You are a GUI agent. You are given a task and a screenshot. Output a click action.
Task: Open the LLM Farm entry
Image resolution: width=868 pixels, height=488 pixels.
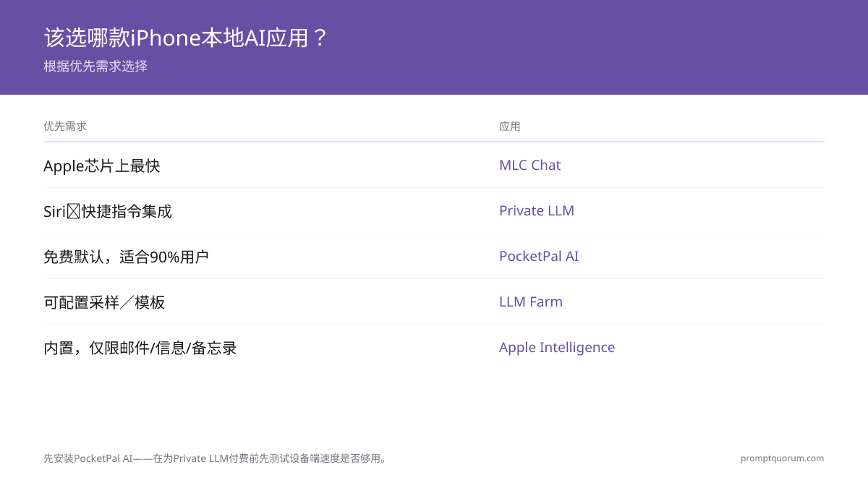[x=531, y=301]
